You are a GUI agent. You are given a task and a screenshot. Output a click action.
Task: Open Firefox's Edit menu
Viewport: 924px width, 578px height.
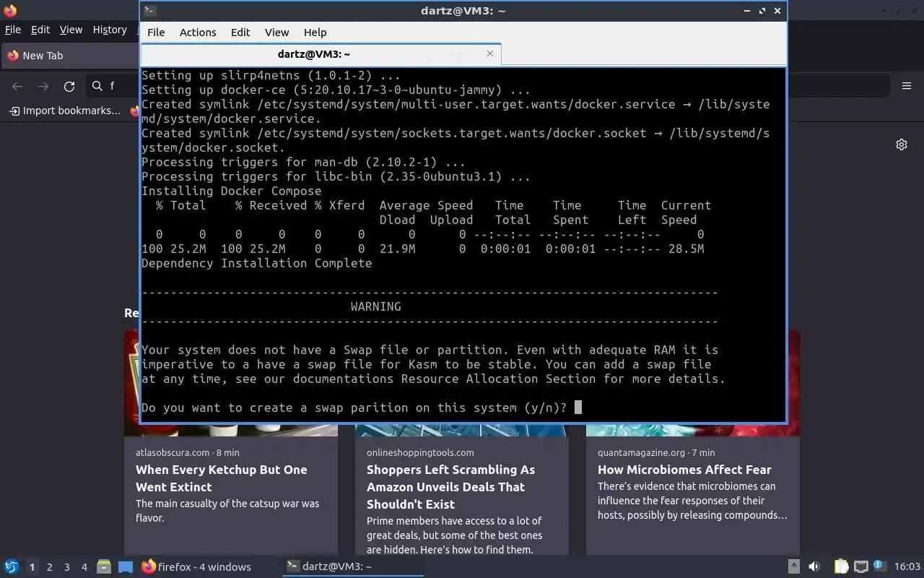click(x=40, y=30)
